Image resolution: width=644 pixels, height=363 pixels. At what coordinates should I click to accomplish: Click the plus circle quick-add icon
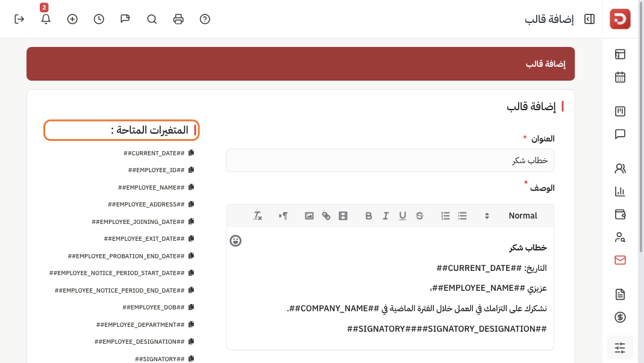72,19
